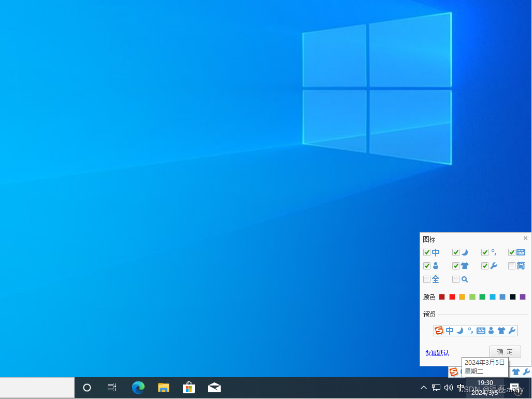Image resolution: width=532 pixels, height=399 pixels.
Task: Toggle the wrench tools icon checkbox
Action: pyautogui.click(x=484, y=266)
